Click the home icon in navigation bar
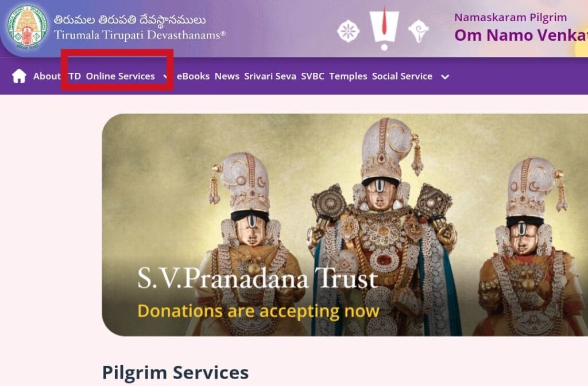This screenshot has height=386, width=588. (19, 76)
